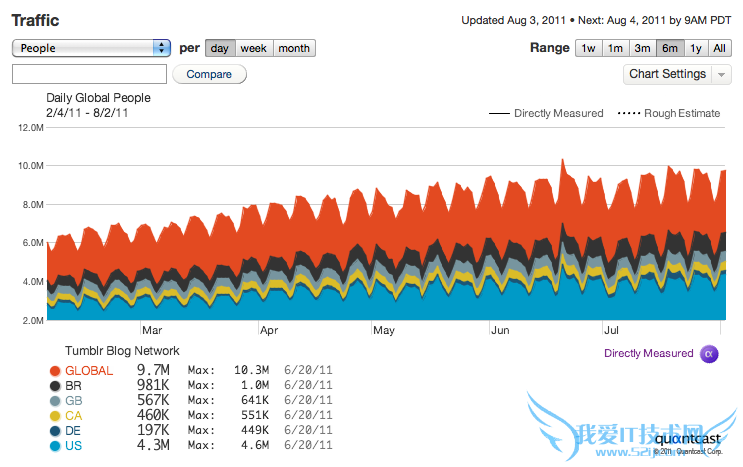Image resolution: width=743 pixels, height=467 pixels.
Task: Click the US blue legend swatch
Action: click(55, 446)
